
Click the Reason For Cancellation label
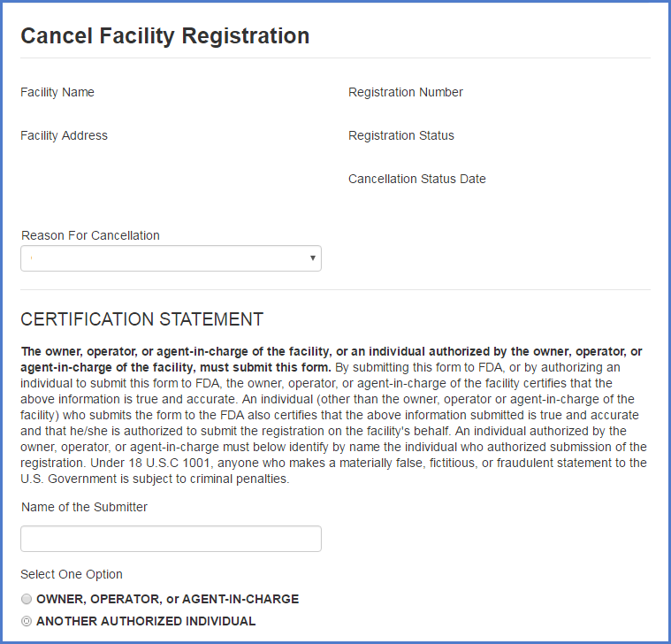(90, 235)
